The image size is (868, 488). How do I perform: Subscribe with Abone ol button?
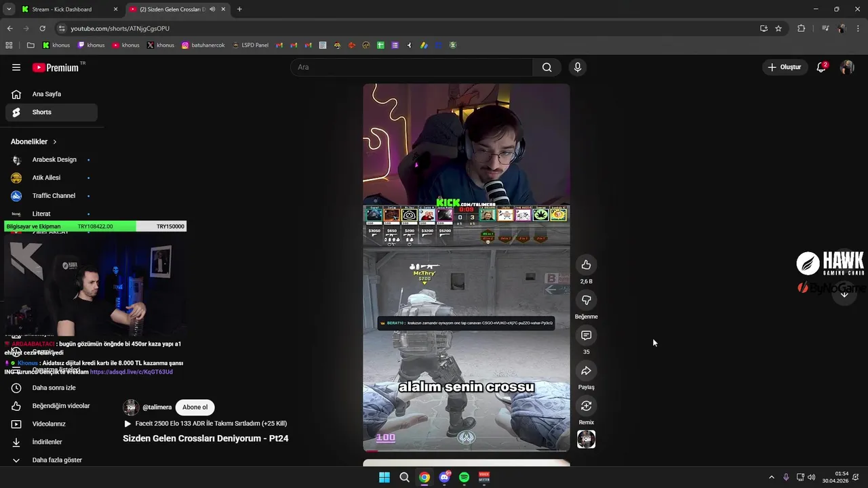point(195,407)
